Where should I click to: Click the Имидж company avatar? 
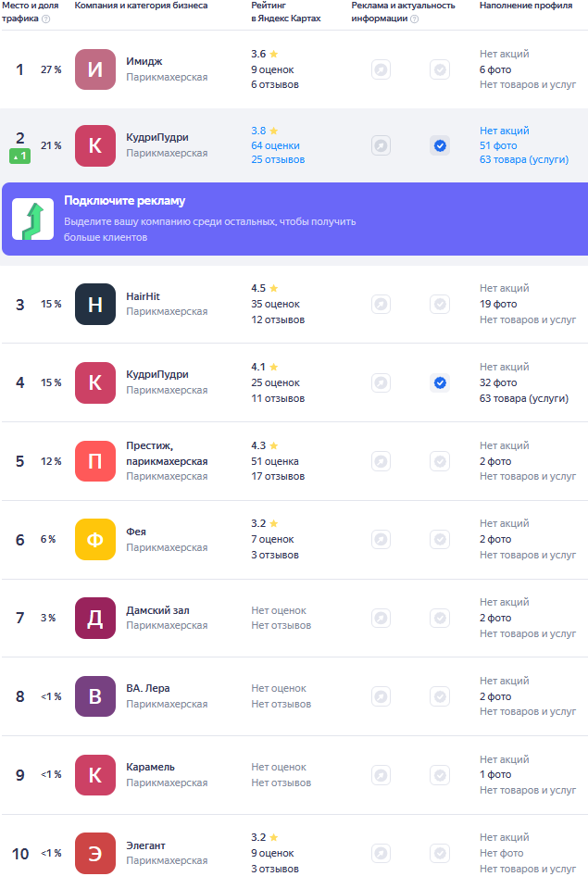(x=95, y=69)
